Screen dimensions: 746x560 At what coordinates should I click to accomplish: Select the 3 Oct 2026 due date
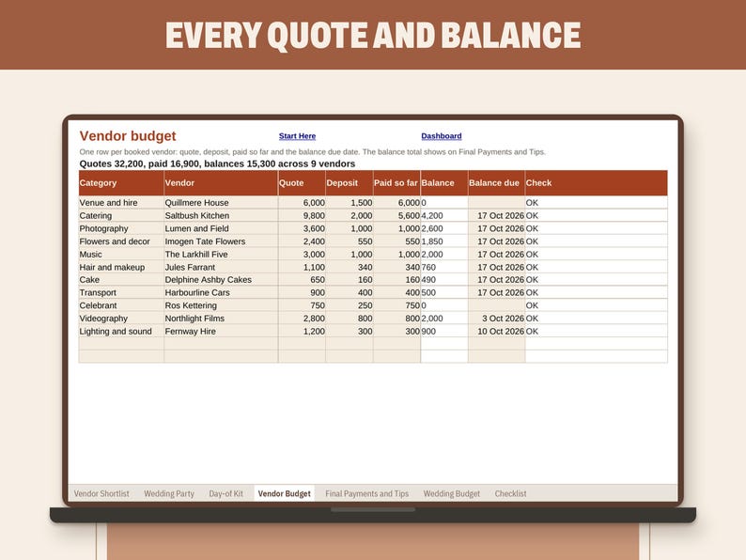tap(496, 319)
